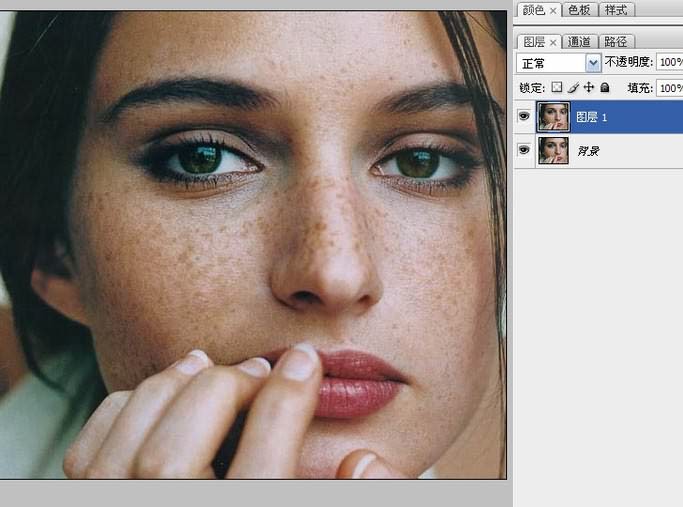
Task: Open the 色板 tab
Action: (579, 10)
